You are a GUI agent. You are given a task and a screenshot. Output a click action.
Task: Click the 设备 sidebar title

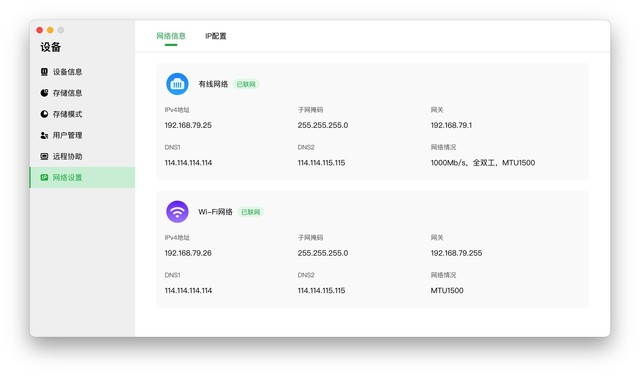pos(51,47)
